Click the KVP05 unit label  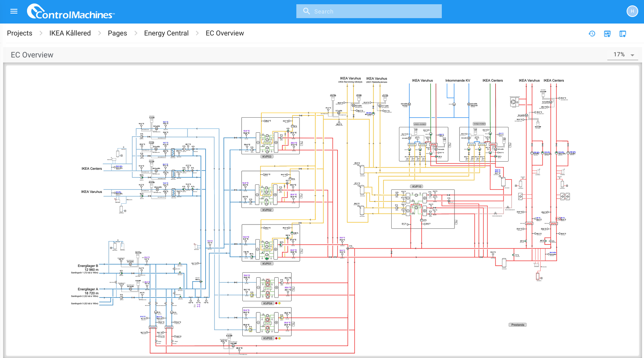(x=268, y=338)
